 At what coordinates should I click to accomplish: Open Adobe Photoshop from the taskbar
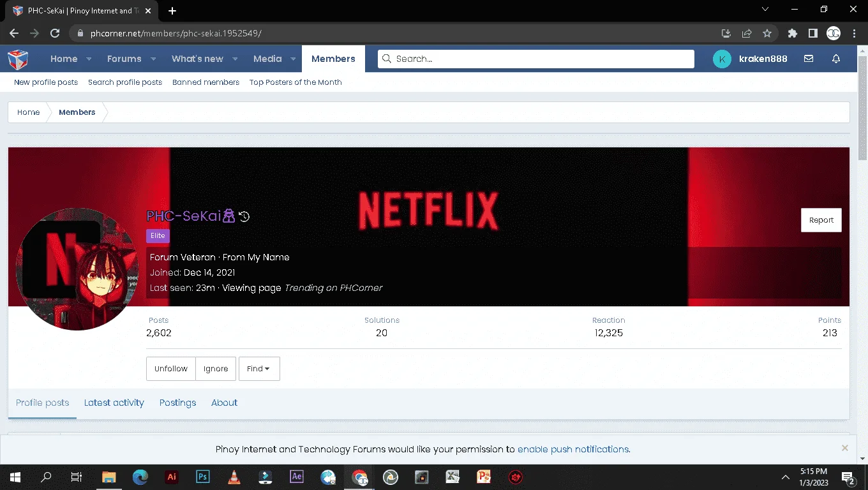202,477
